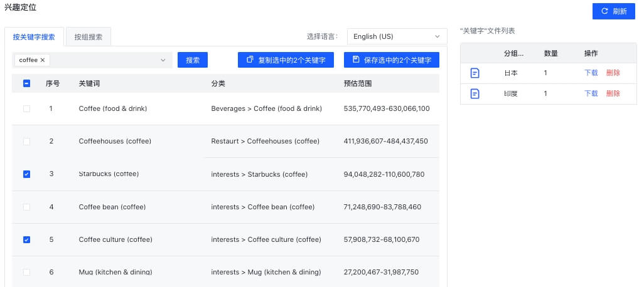The image size is (644, 287).
Task: Uncheck the Coffee culture (coffee) row checkbox
Action: click(27, 240)
